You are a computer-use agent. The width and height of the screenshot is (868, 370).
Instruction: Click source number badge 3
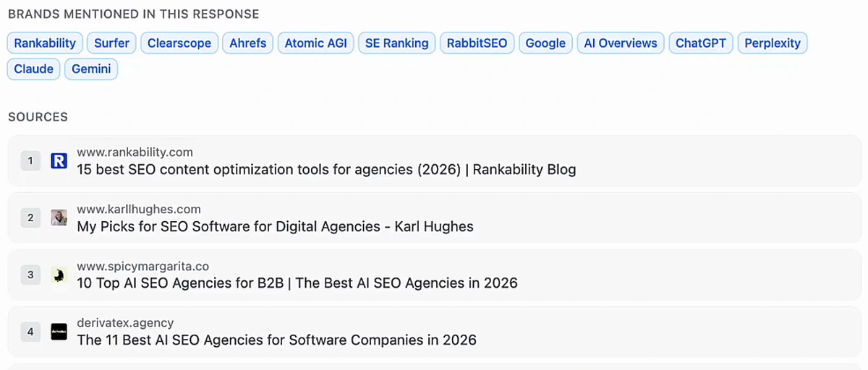pyautogui.click(x=30, y=275)
